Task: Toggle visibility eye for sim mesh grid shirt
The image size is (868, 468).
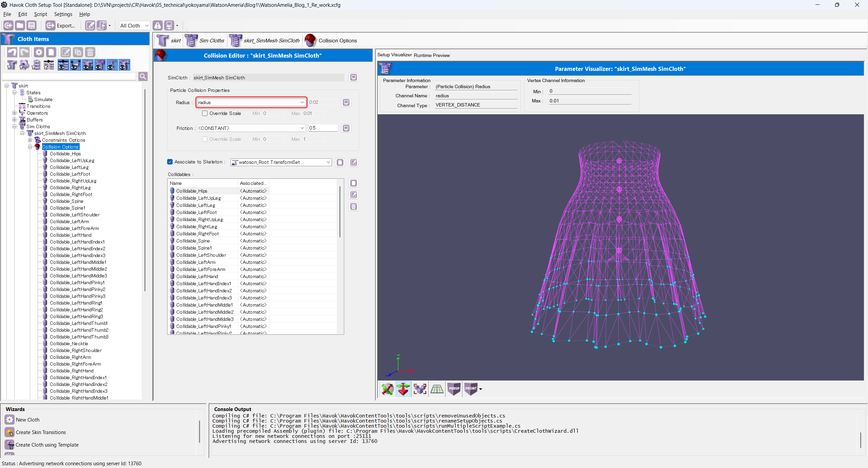Action: click(100, 65)
